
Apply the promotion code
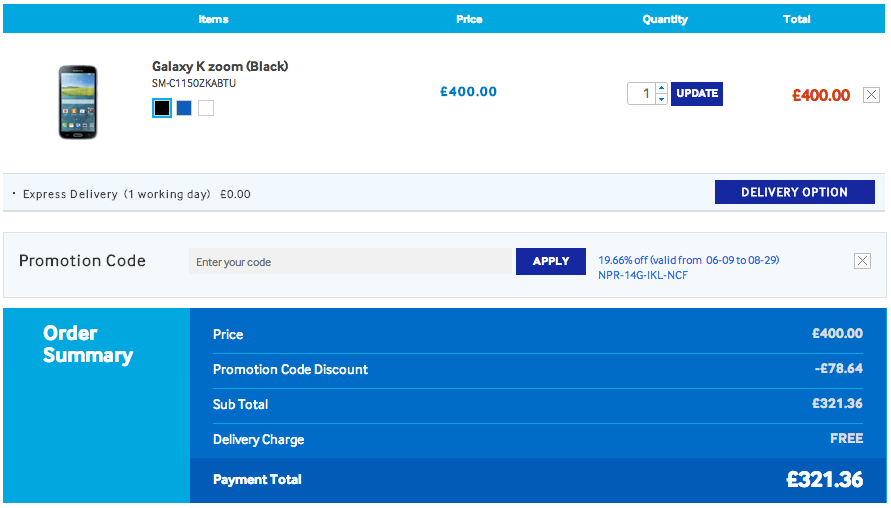(551, 261)
